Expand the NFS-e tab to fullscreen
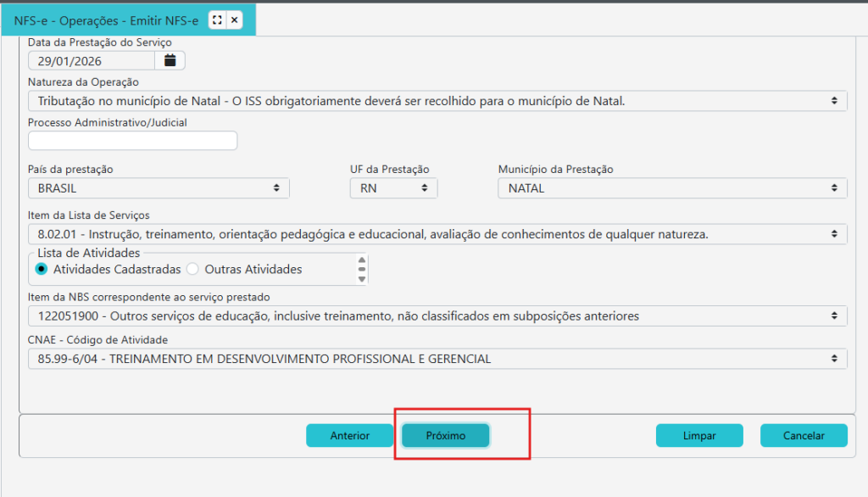The image size is (868, 497). pos(216,20)
